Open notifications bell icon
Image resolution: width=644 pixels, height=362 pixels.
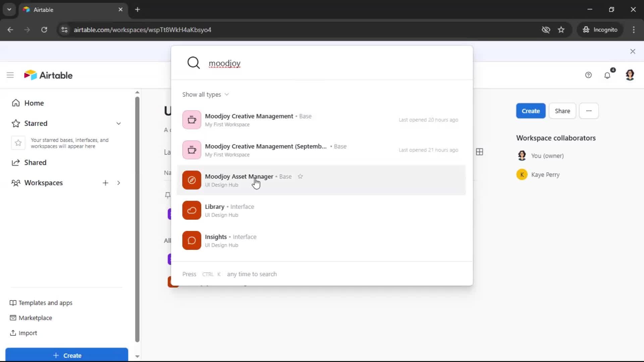(607, 75)
